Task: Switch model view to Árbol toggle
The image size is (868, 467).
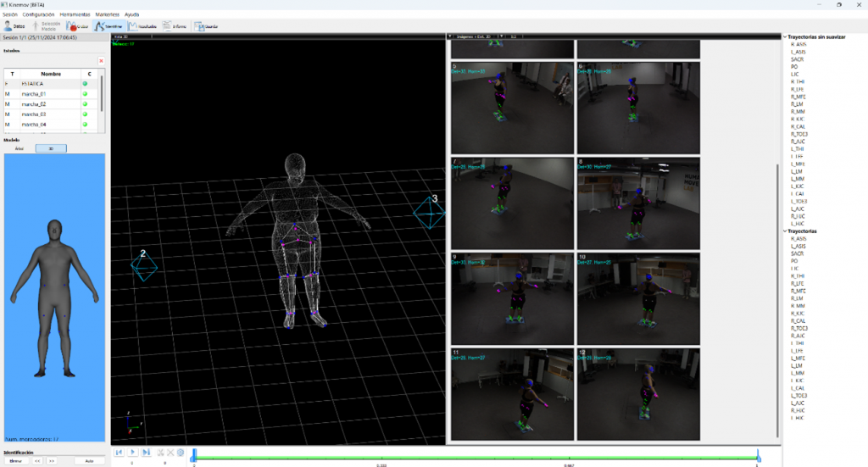Action: tap(19, 148)
